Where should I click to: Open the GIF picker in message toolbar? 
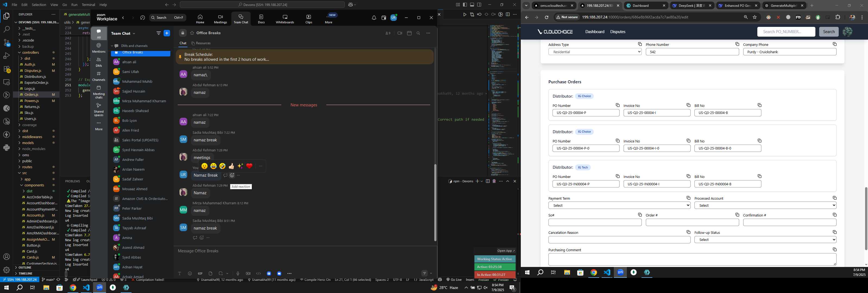pyautogui.click(x=200, y=273)
